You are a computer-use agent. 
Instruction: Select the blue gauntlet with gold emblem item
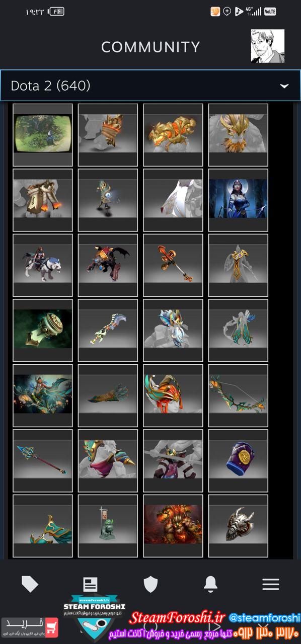click(x=238, y=460)
